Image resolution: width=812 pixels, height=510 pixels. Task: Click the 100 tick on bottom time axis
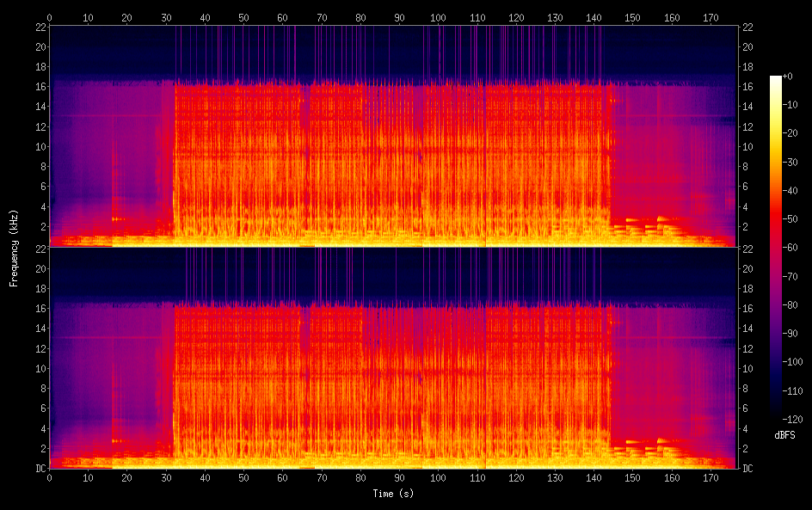(x=438, y=478)
